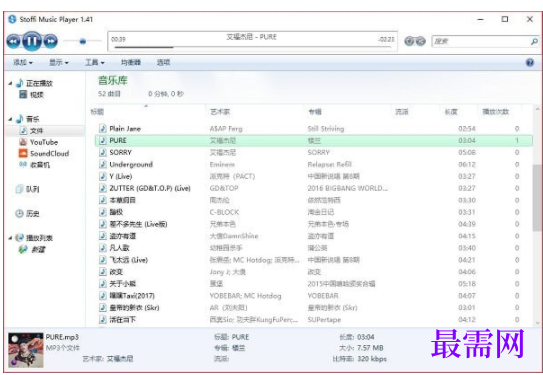Click the 7.57 MB size value

coord(370,348)
